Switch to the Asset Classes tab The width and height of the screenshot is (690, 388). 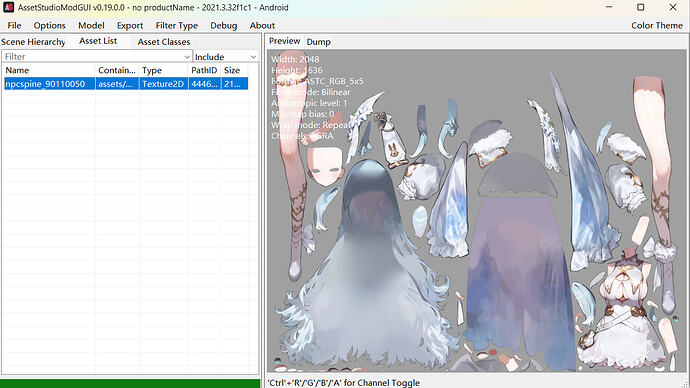(164, 42)
